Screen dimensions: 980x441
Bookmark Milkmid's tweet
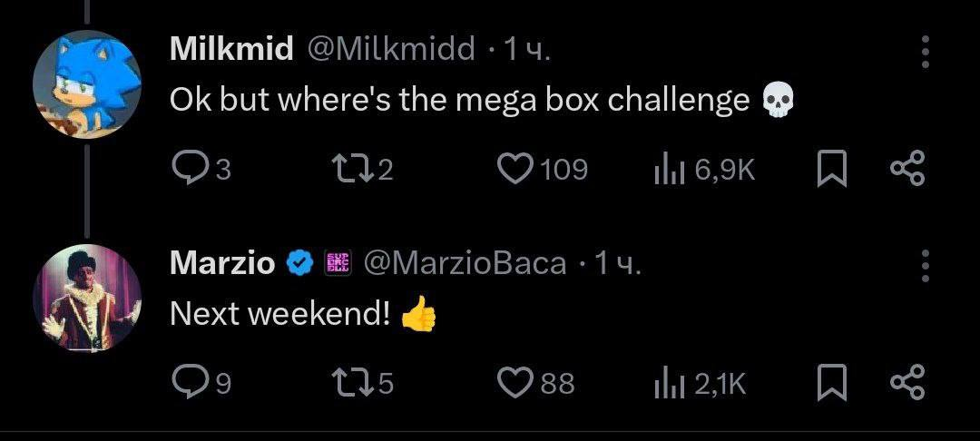pyautogui.click(x=829, y=169)
